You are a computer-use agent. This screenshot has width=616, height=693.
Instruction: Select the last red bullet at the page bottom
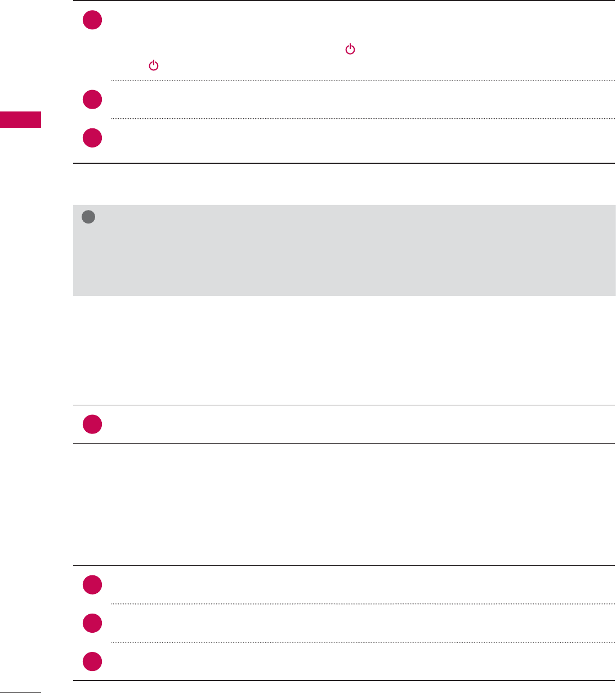[x=92, y=661]
